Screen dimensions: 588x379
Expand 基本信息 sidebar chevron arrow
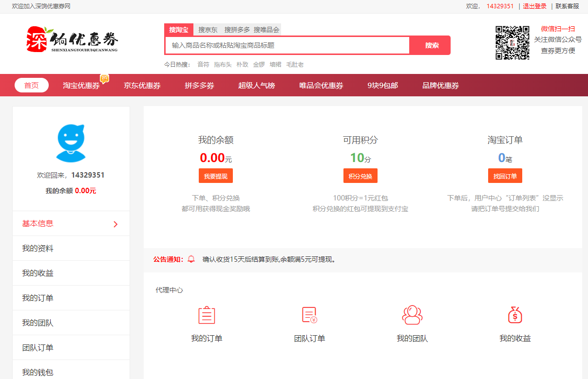(115, 224)
